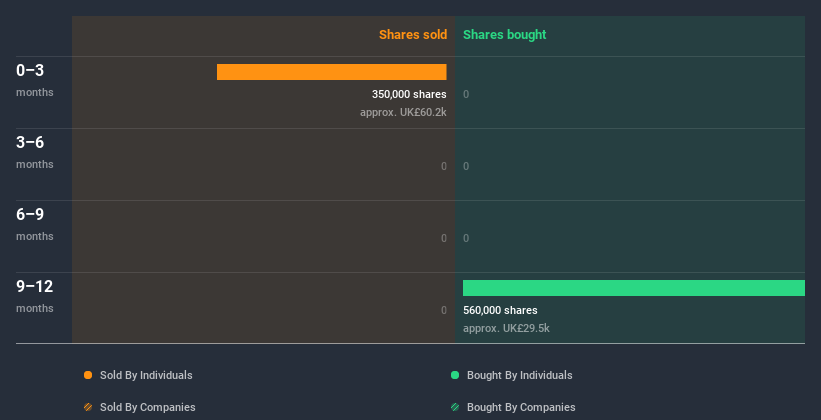
Task: Select the 6–9 months row label
Action: pyautogui.click(x=35, y=224)
